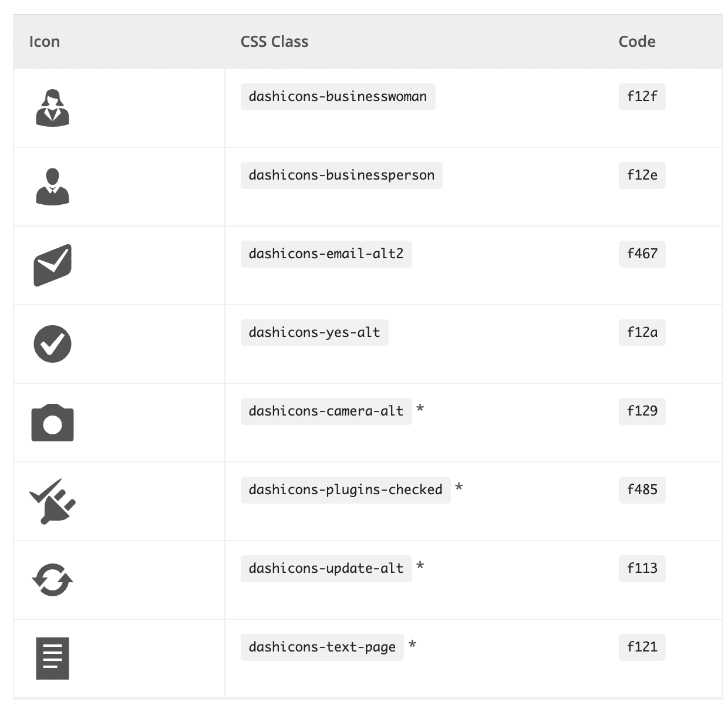This screenshot has width=728, height=709.
Task: Click the dashicons-camera-alt class name
Action: [x=325, y=411]
